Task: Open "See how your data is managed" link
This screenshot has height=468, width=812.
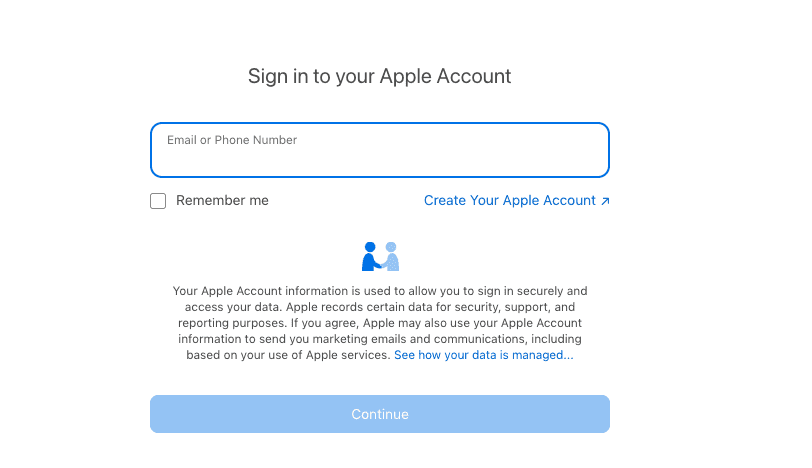Action: pyautogui.click(x=483, y=355)
